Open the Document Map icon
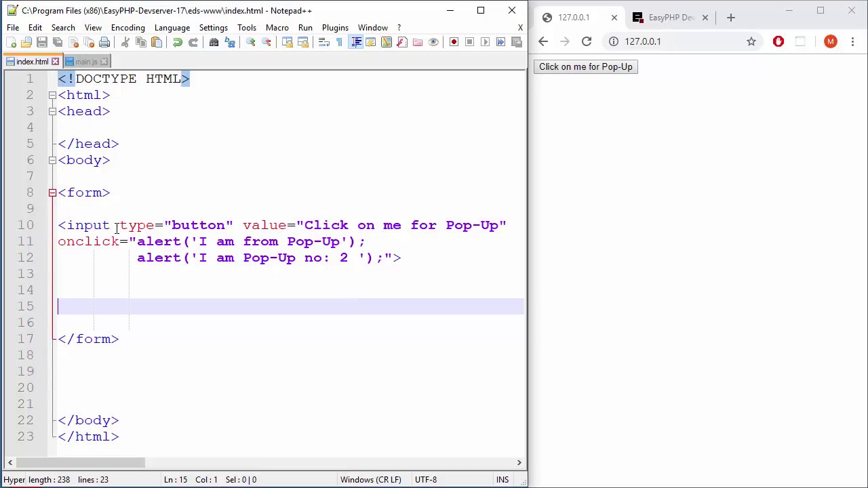868x488 pixels. coord(387,42)
